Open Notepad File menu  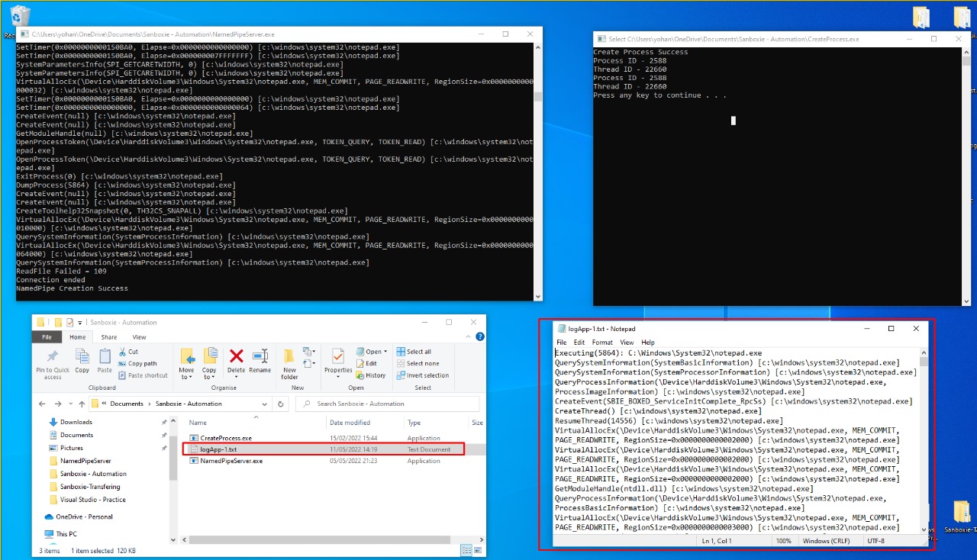coord(562,343)
